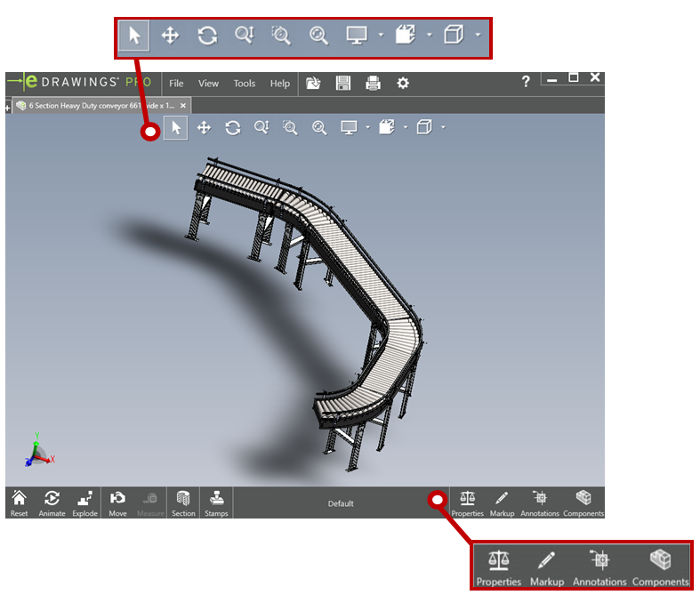
Task: Open the Markup panel
Action: point(502,503)
